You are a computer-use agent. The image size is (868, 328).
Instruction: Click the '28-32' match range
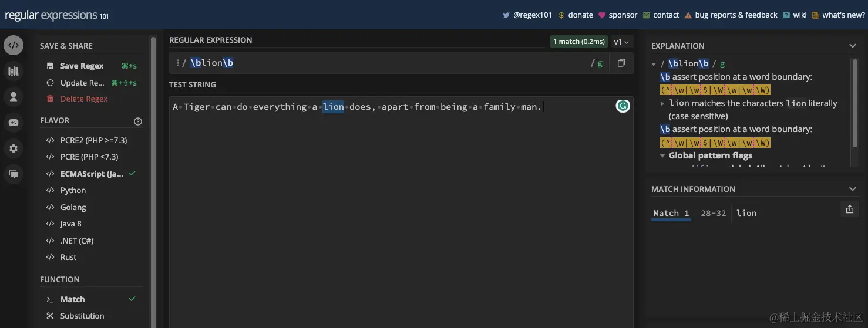713,213
